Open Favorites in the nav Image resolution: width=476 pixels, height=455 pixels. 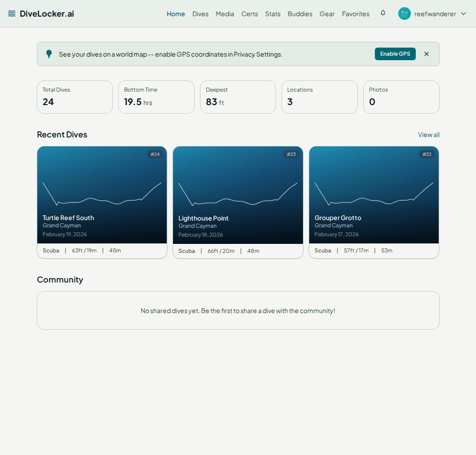click(356, 14)
